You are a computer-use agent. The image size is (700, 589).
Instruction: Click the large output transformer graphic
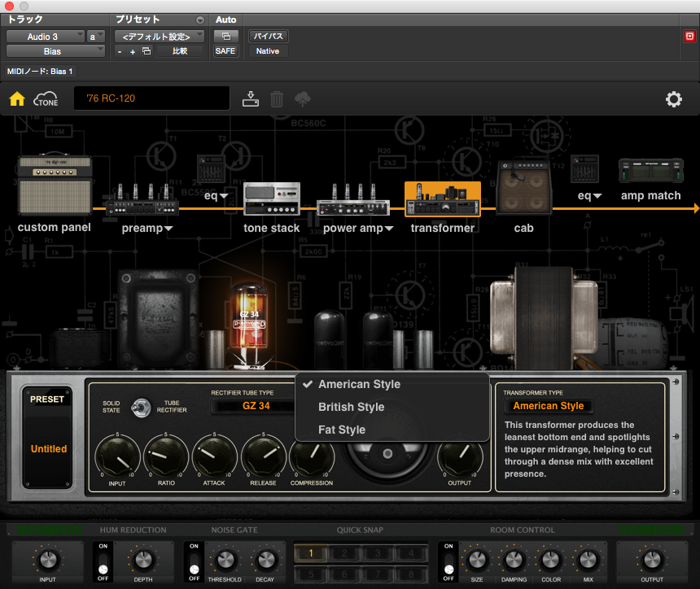545,316
